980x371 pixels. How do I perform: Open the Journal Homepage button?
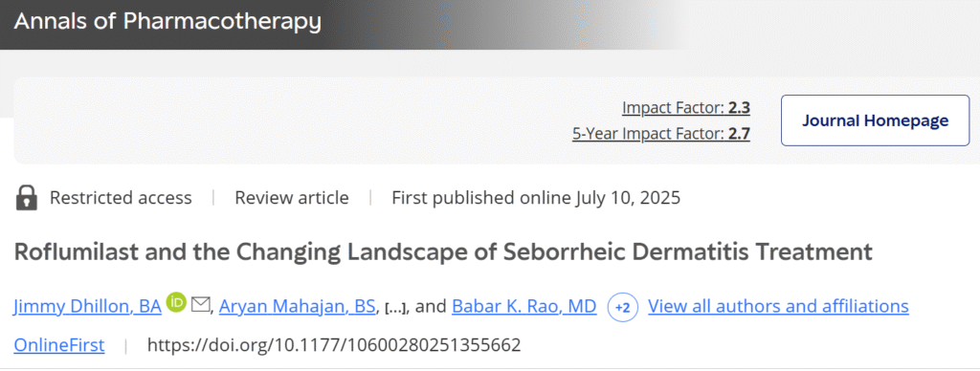[875, 120]
